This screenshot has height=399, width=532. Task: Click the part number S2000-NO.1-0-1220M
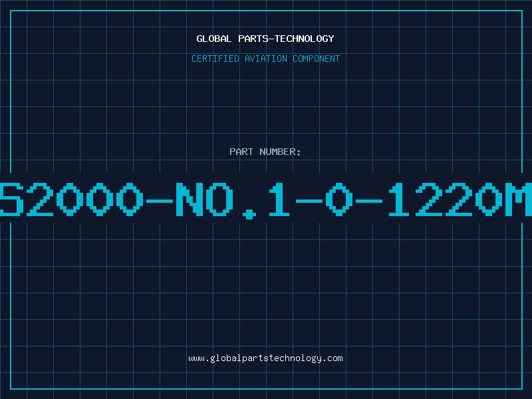[x=266, y=200]
